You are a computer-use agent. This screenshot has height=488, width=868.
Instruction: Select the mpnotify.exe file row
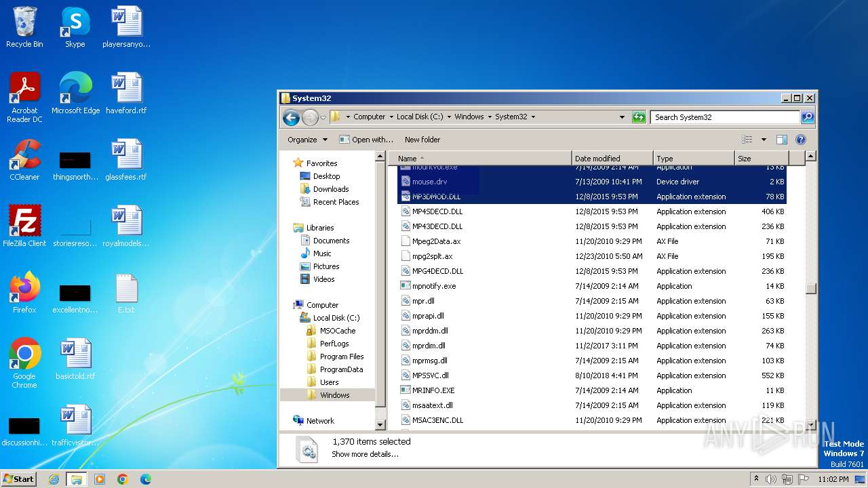[x=591, y=286]
